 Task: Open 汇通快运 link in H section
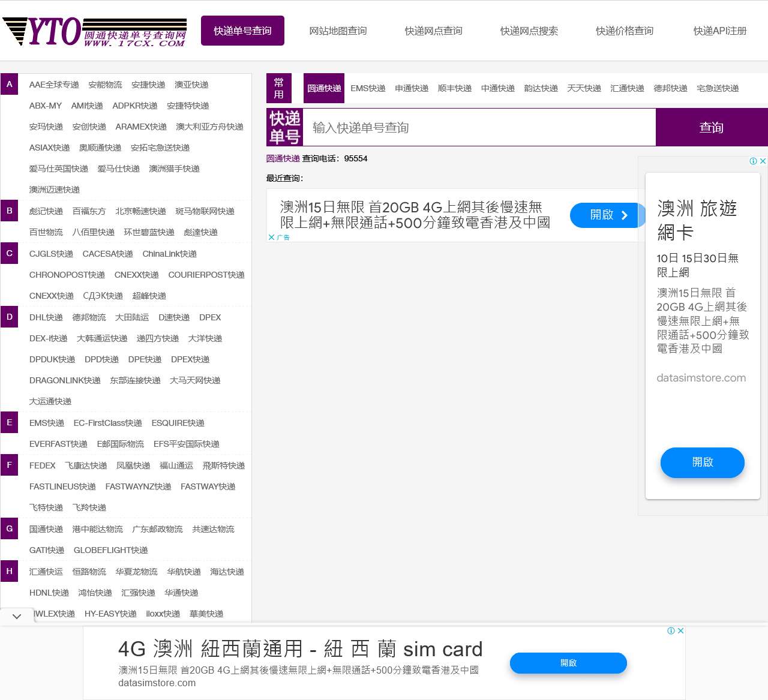pos(46,572)
